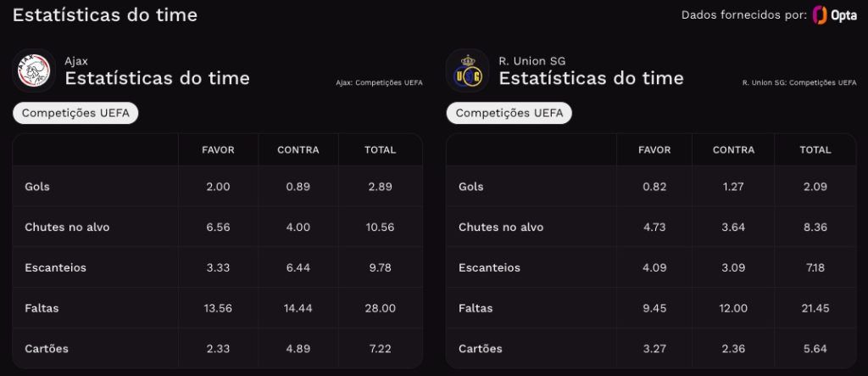Click FAVOR column header in Ajax table
868x376 pixels.
point(218,149)
